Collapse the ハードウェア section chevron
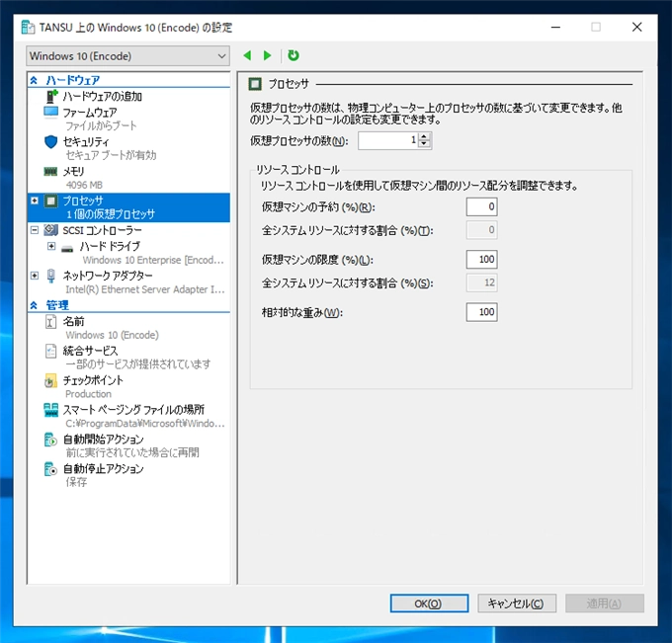The image size is (672, 643). tap(34, 80)
